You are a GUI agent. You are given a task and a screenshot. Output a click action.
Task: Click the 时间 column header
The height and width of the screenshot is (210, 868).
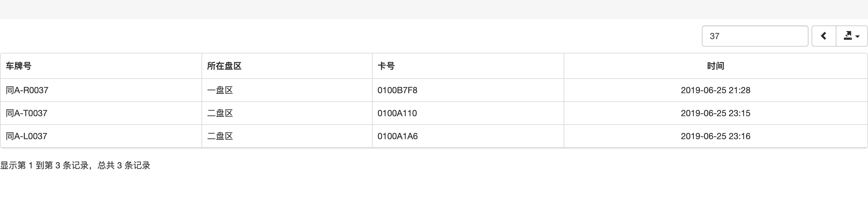pyautogui.click(x=715, y=66)
